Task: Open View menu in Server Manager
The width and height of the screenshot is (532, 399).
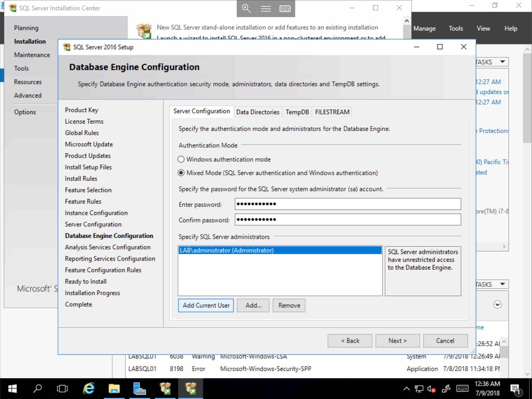Action: [483, 28]
